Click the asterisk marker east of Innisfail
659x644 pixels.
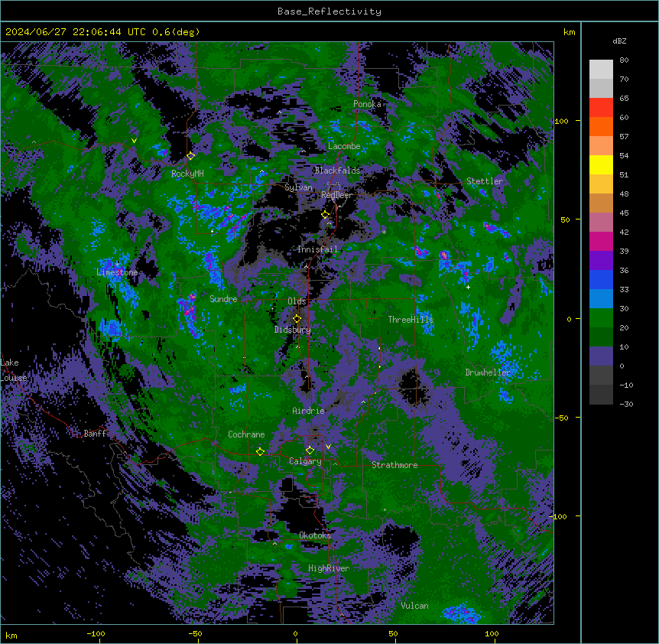384,232
